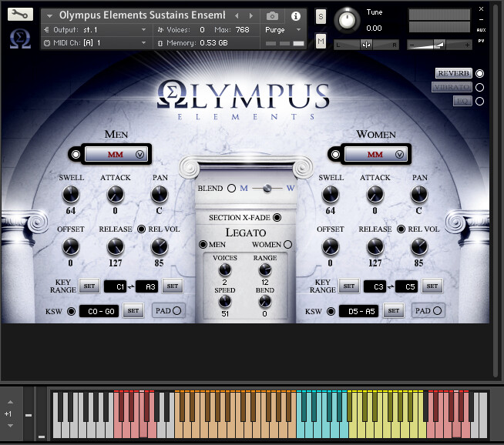Click the Women SWELL knob
Viewport: 504px width, 445px height.
331,194
